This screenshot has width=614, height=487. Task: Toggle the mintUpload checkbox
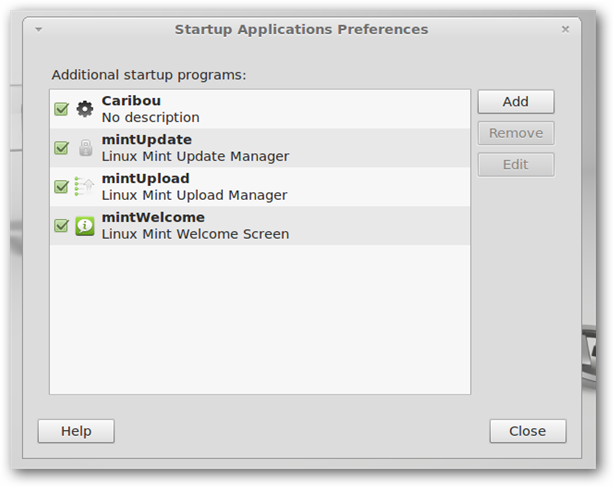[61, 187]
